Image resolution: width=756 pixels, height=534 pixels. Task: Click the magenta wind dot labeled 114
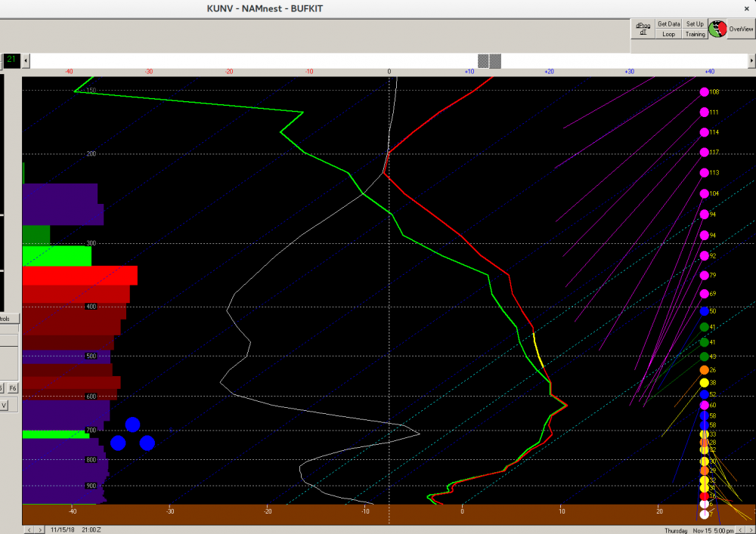tap(705, 132)
